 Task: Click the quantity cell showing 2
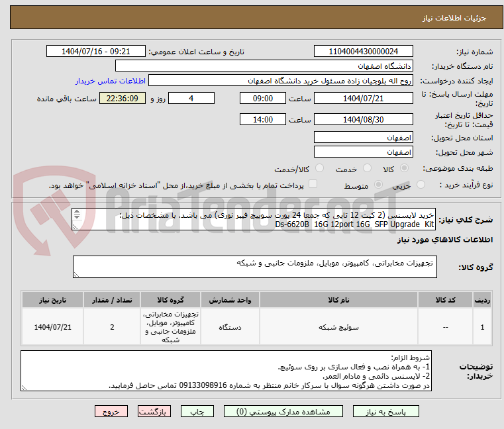pos(112,327)
